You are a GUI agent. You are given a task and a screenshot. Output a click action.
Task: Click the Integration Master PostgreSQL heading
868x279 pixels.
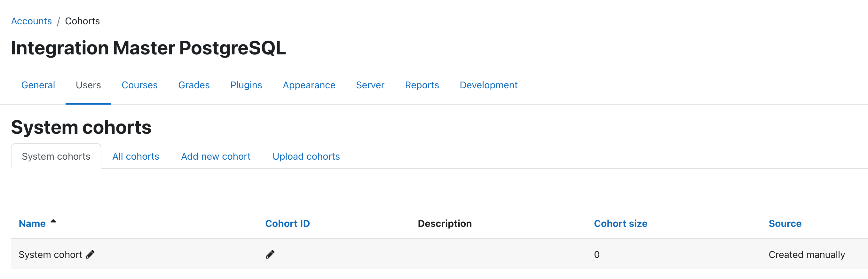click(x=148, y=48)
